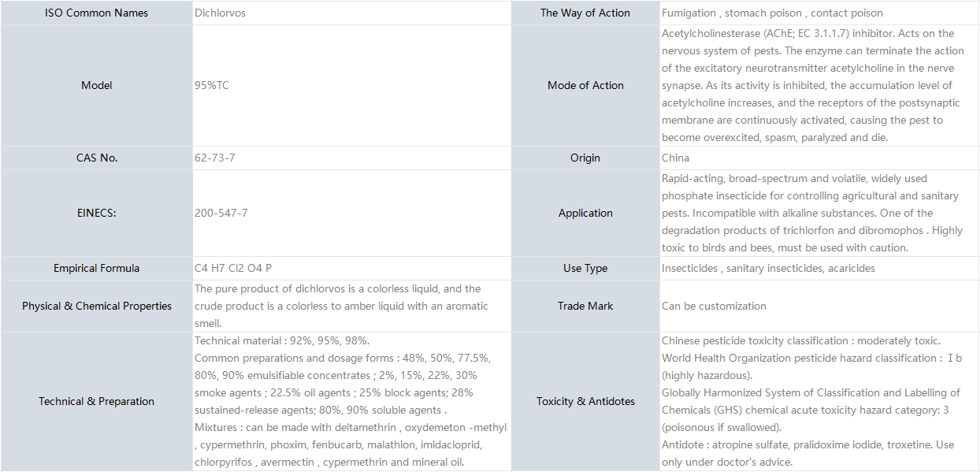980x472 pixels.
Task: Select the CAS number 62-73-7
Action: 215,158
